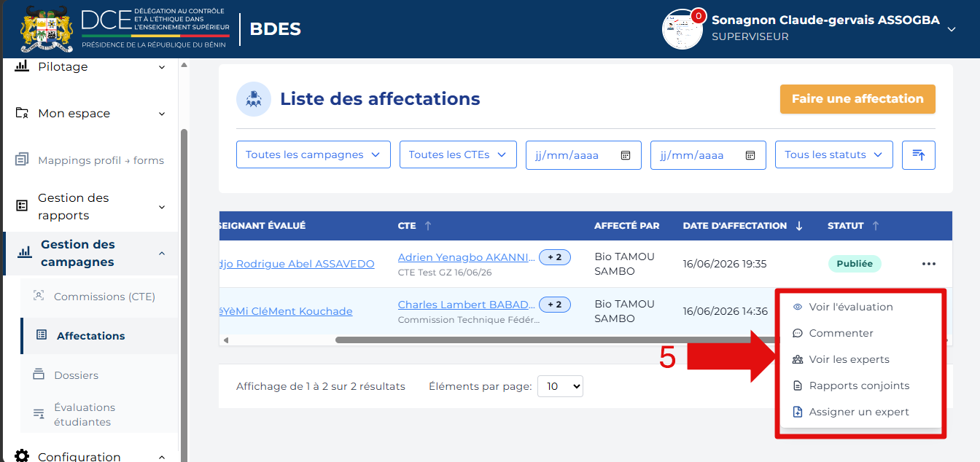The height and width of the screenshot is (462, 980).
Task: Click the Pilotage chart icon
Action: pyautogui.click(x=22, y=66)
